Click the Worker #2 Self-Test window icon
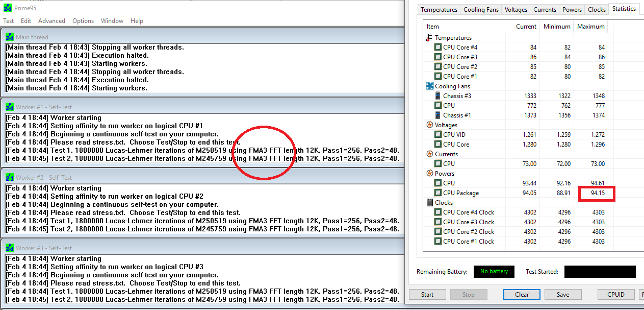Viewport: 644px width, 310px height. click(x=10, y=177)
